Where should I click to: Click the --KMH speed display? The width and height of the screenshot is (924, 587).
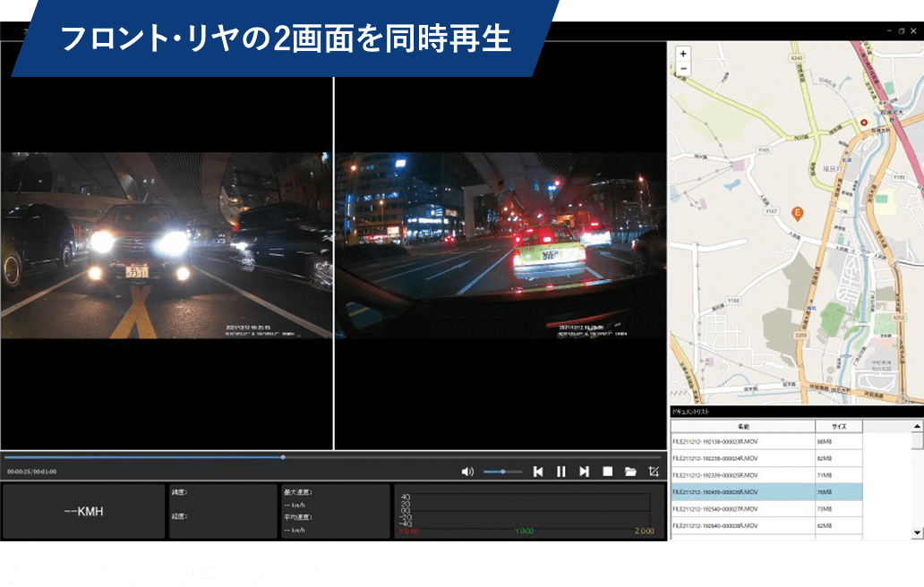(x=83, y=512)
